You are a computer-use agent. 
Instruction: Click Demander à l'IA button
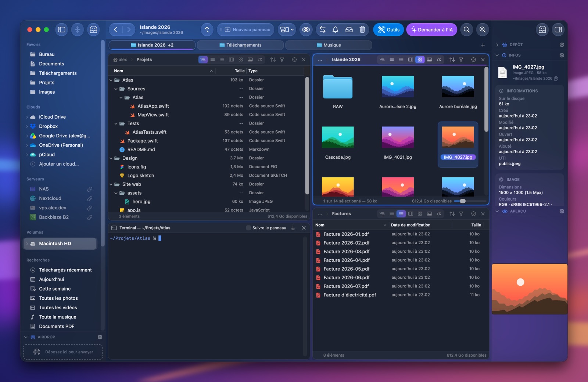click(x=431, y=30)
